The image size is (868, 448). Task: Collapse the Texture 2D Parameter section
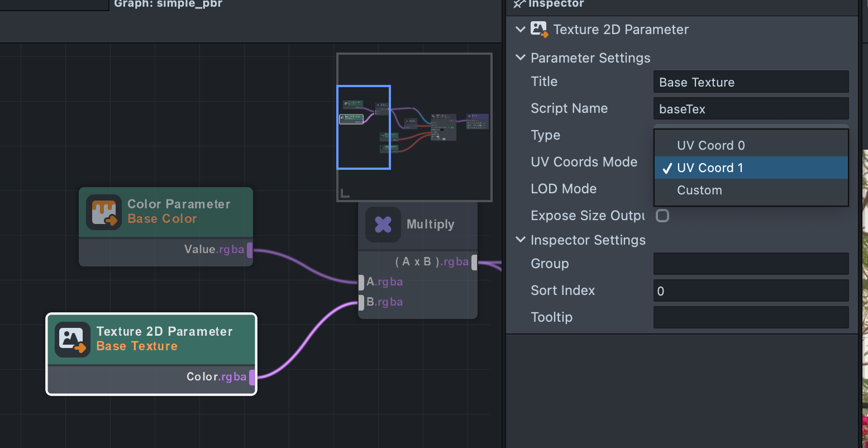point(521,29)
